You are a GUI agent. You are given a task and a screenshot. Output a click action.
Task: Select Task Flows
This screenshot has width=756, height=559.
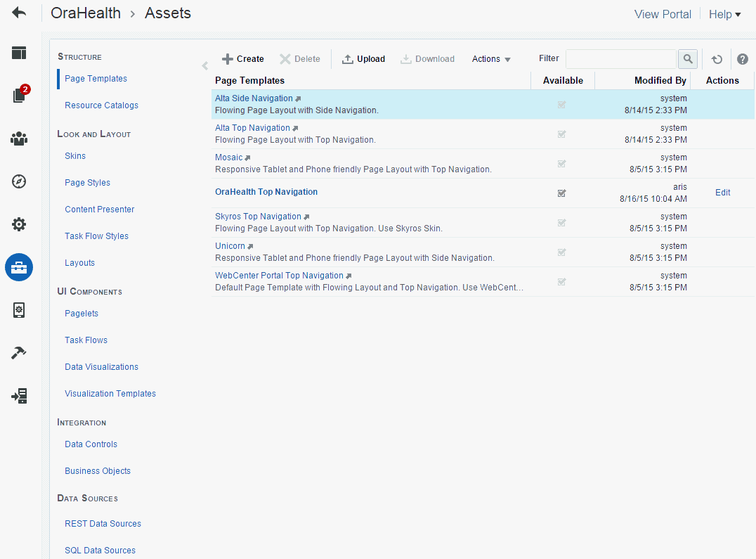(86, 340)
